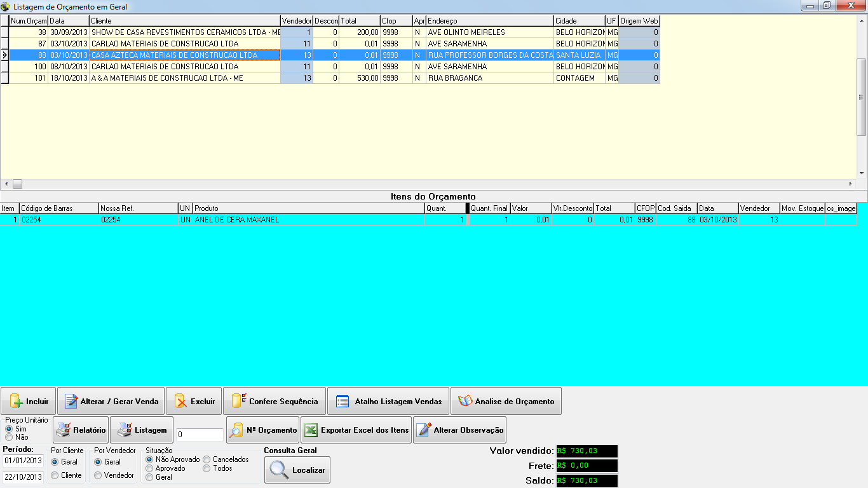The width and height of the screenshot is (868, 488).
Task: Click address RUA PROFESSOR BORGES DA COSTA
Action: pyautogui.click(x=489, y=55)
